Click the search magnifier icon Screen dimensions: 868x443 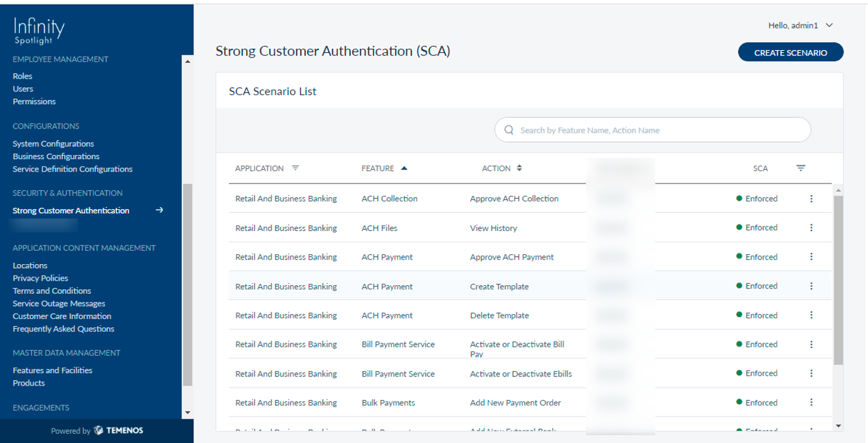[509, 130]
